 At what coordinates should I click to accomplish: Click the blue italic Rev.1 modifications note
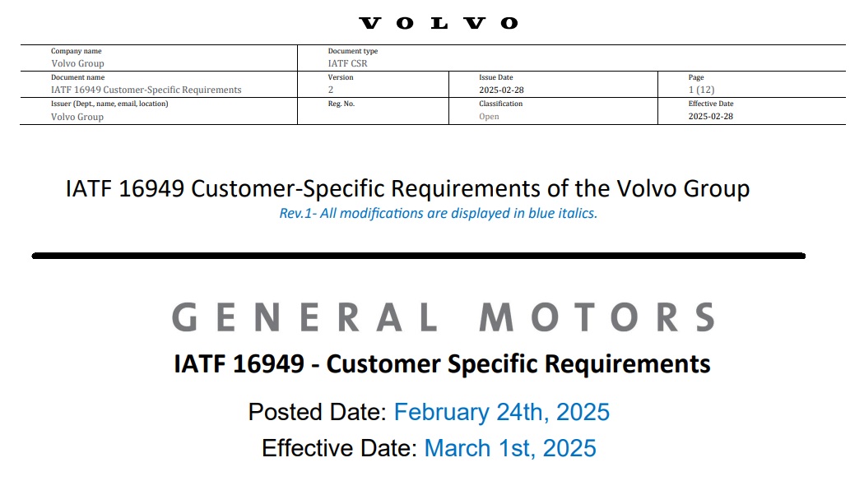point(439,213)
